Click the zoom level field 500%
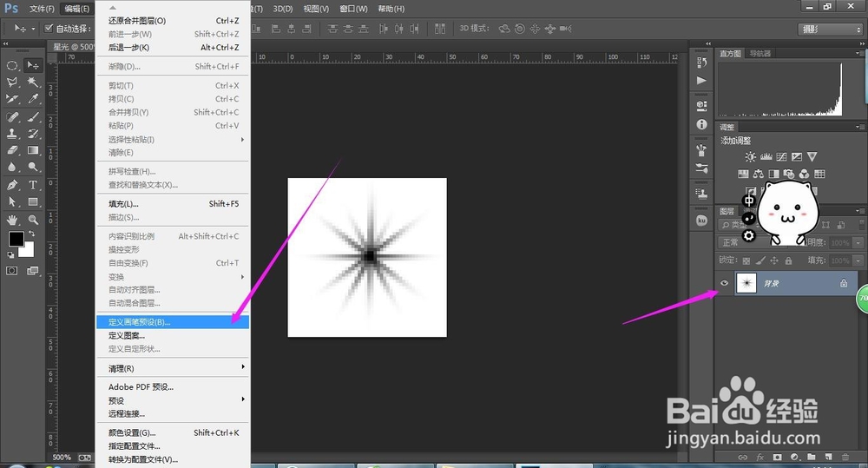 point(62,458)
